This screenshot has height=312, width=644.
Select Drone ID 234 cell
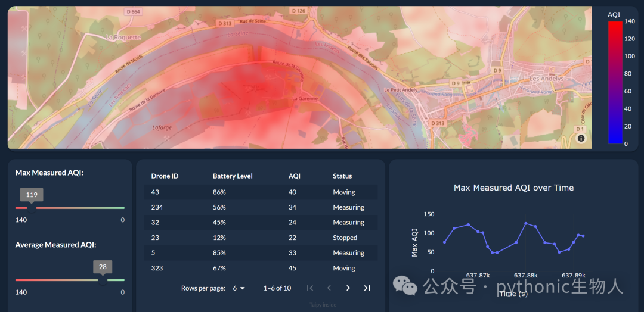pyautogui.click(x=157, y=207)
